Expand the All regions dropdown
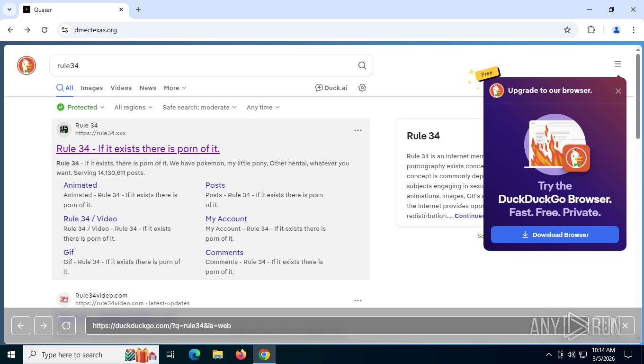644x364 pixels. (134, 107)
